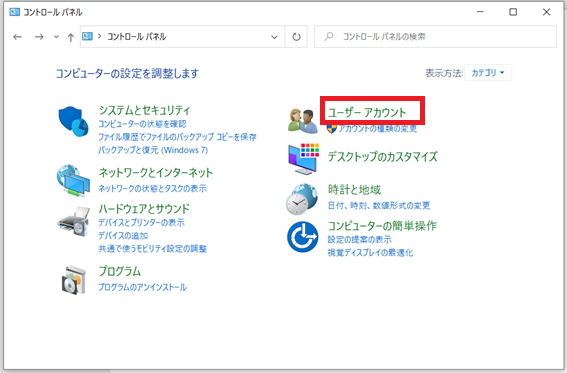Go forward with the right arrow

click(39, 37)
